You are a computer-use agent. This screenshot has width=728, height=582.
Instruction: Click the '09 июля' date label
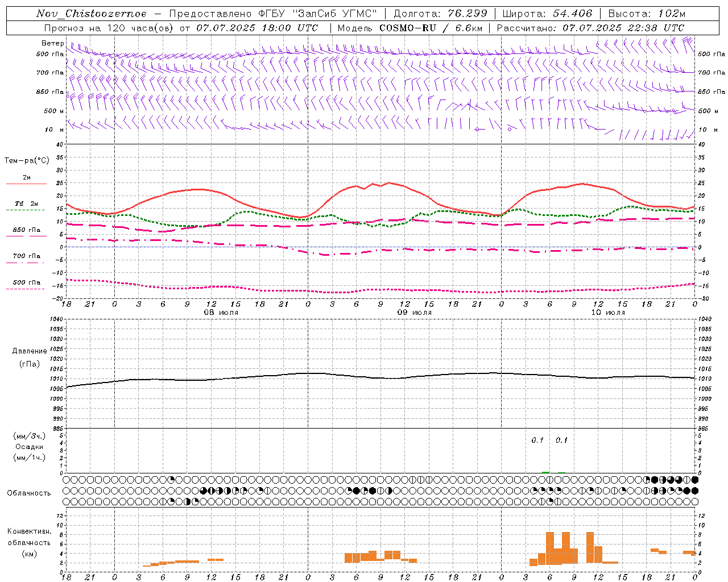coord(415,313)
